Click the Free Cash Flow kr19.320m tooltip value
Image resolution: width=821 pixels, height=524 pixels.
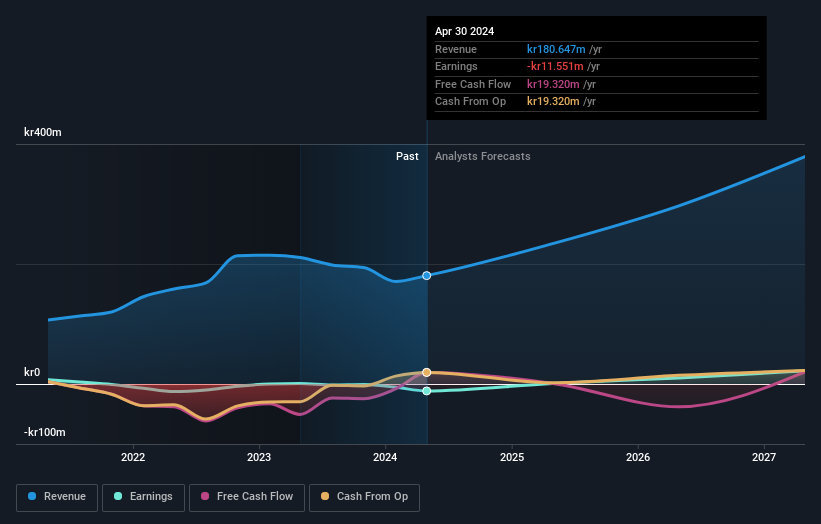click(x=553, y=84)
